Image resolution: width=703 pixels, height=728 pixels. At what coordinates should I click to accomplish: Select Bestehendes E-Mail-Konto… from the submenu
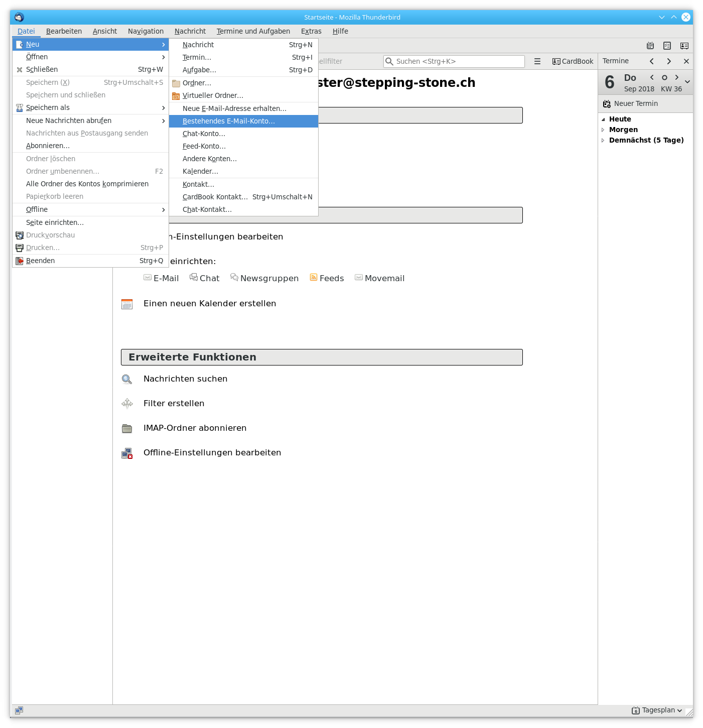point(229,121)
